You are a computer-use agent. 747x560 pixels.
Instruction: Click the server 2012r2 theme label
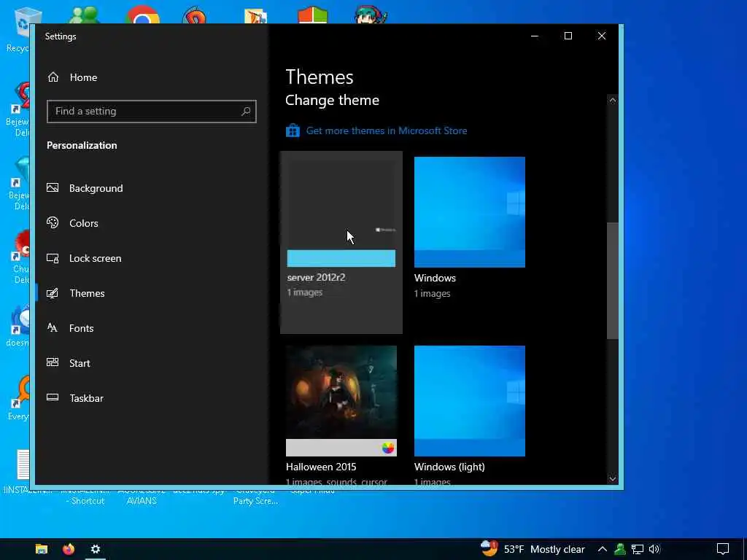tap(316, 278)
